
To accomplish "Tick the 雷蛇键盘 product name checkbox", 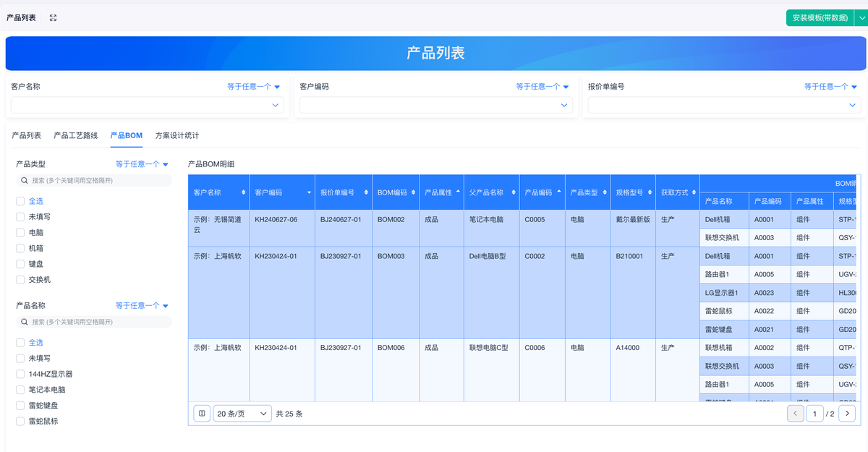I will (20, 406).
